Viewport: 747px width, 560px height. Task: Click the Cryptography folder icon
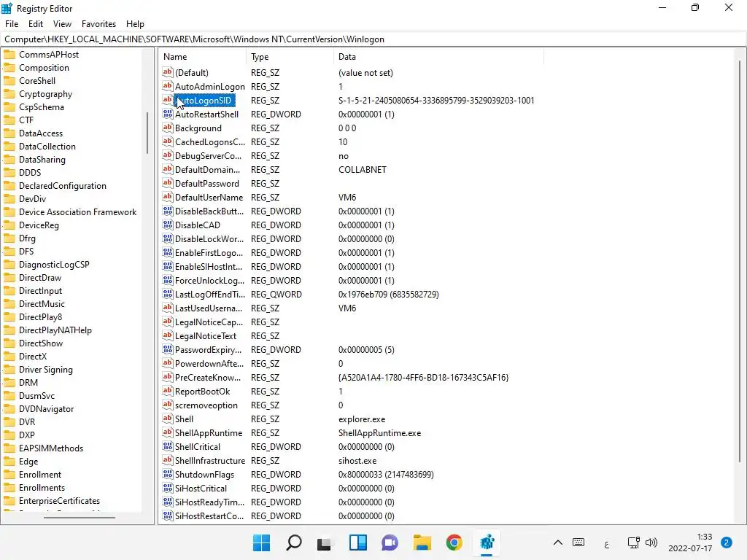[9, 94]
